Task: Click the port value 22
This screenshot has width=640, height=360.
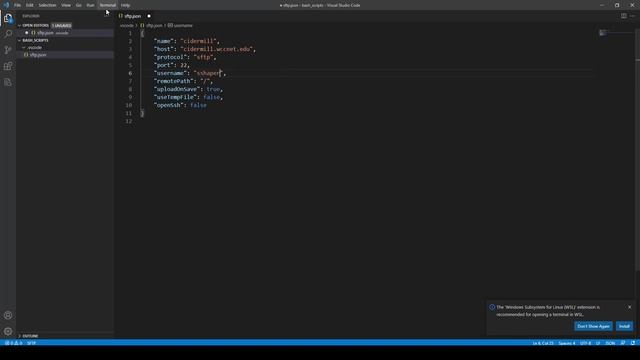Action: point(184,65)
